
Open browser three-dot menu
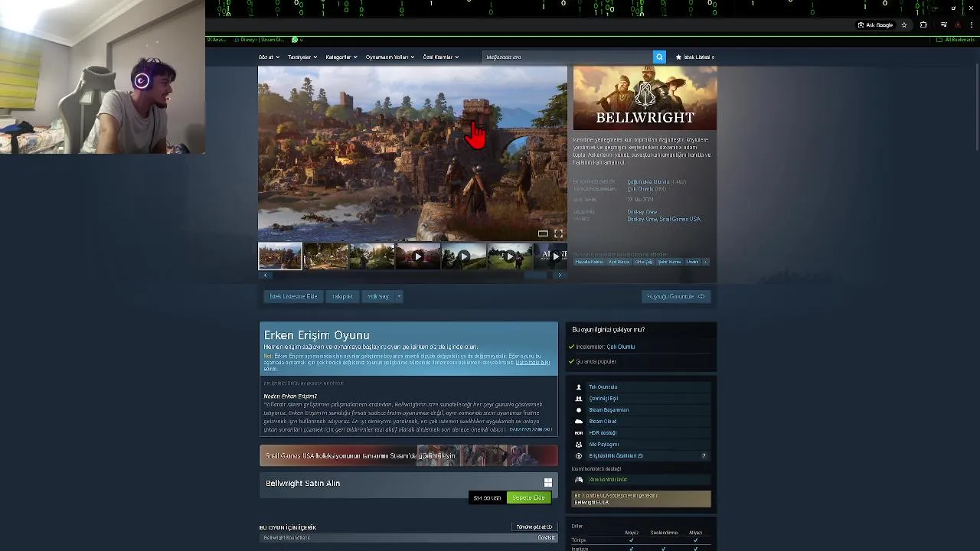pyautogui.click(x=971, y=24)
